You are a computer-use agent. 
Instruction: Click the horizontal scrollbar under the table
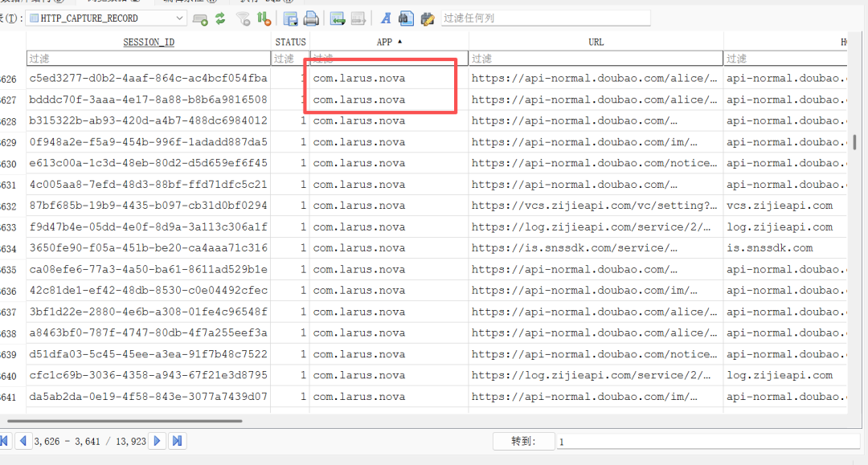click(x=125, y=421)
